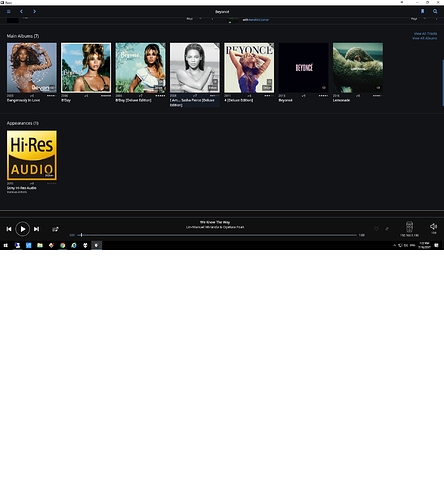Click the track progress bar
444x500 pixels.
click(x=217, y=235)
